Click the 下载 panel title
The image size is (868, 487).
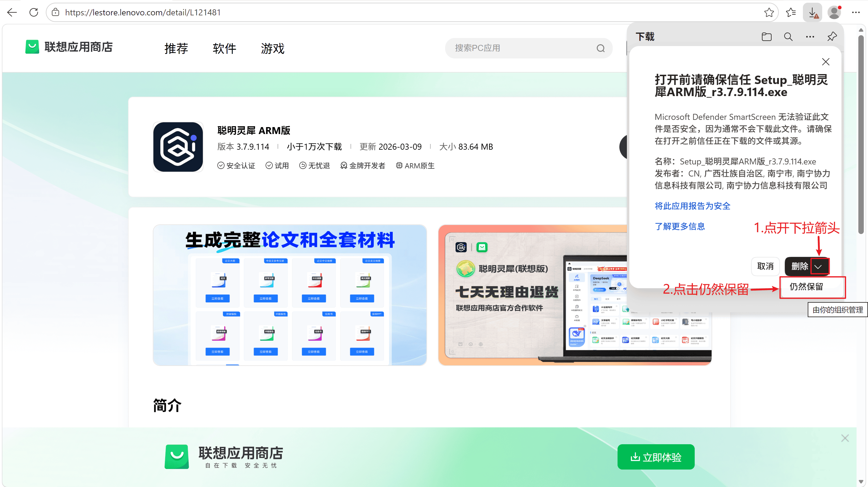[x=645, y=36]
